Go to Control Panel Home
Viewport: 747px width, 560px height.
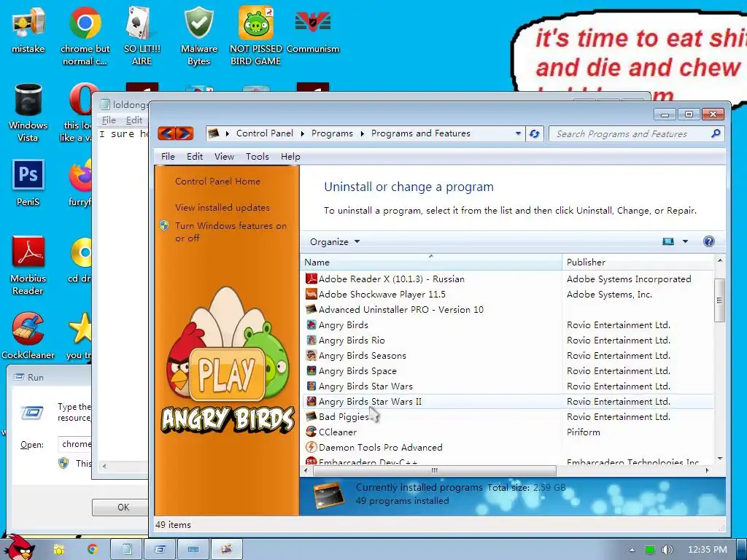tap(217, 182)
